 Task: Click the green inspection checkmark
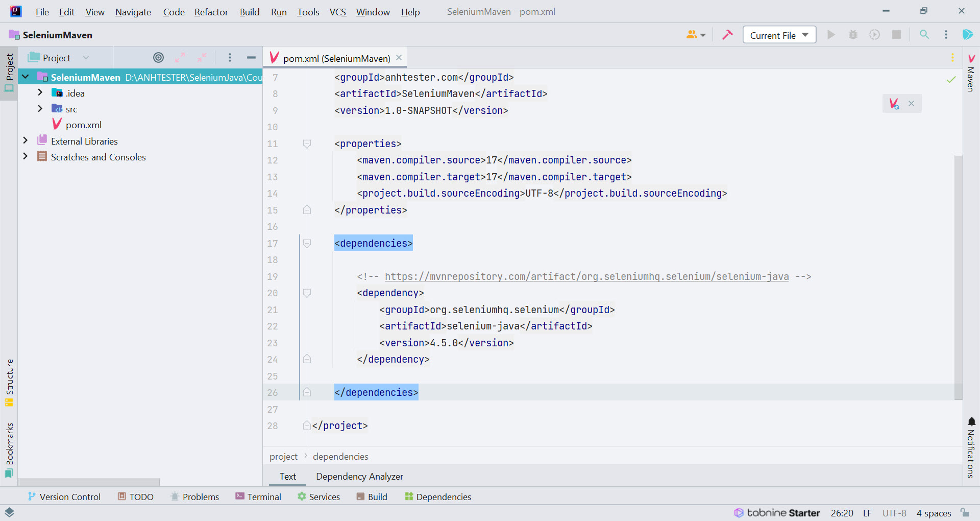[951, 79]
